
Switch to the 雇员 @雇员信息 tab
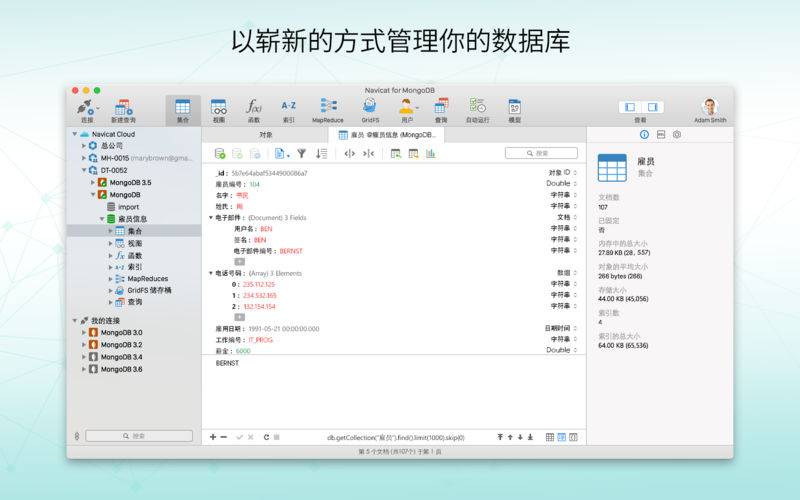click(x=387, y=135)
